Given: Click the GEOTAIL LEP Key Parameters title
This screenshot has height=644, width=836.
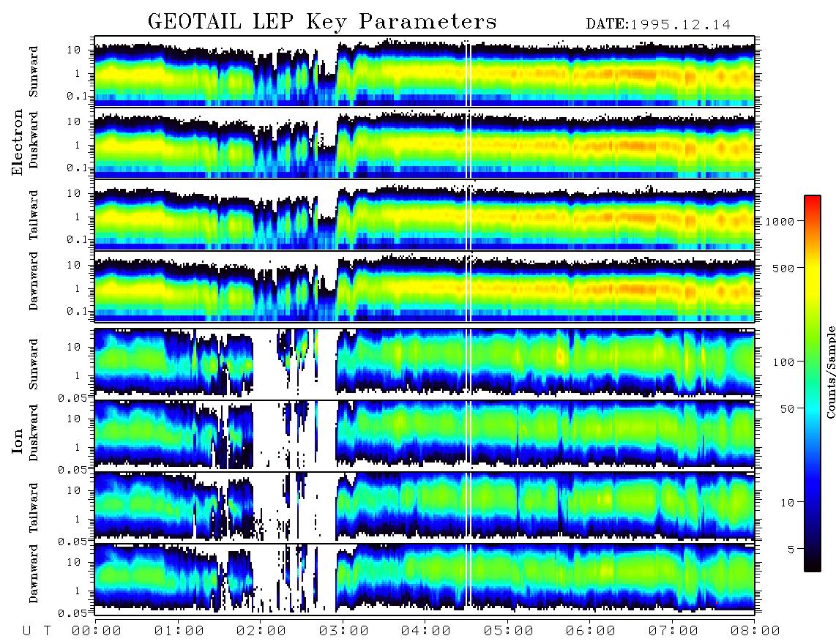Looking at the screenshot, I should tap(322, 22).
